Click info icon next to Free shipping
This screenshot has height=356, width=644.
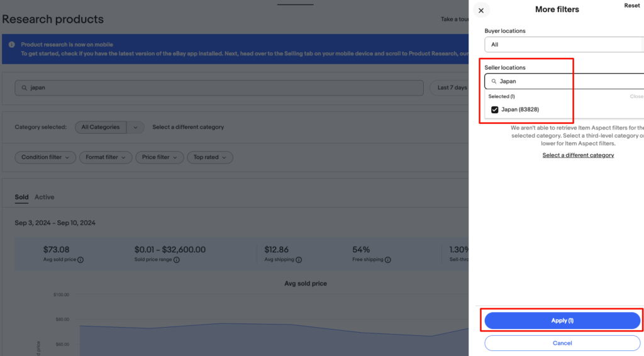387,260
